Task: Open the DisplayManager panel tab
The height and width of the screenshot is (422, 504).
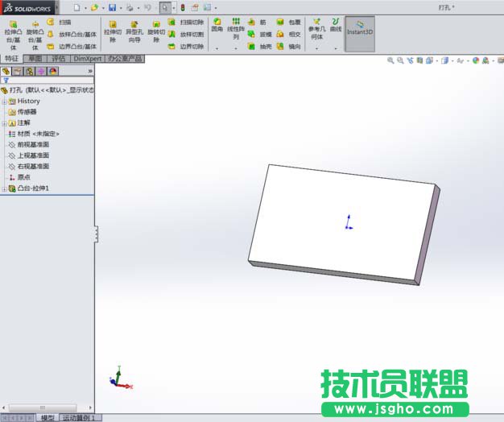Action: pos(53,71)
